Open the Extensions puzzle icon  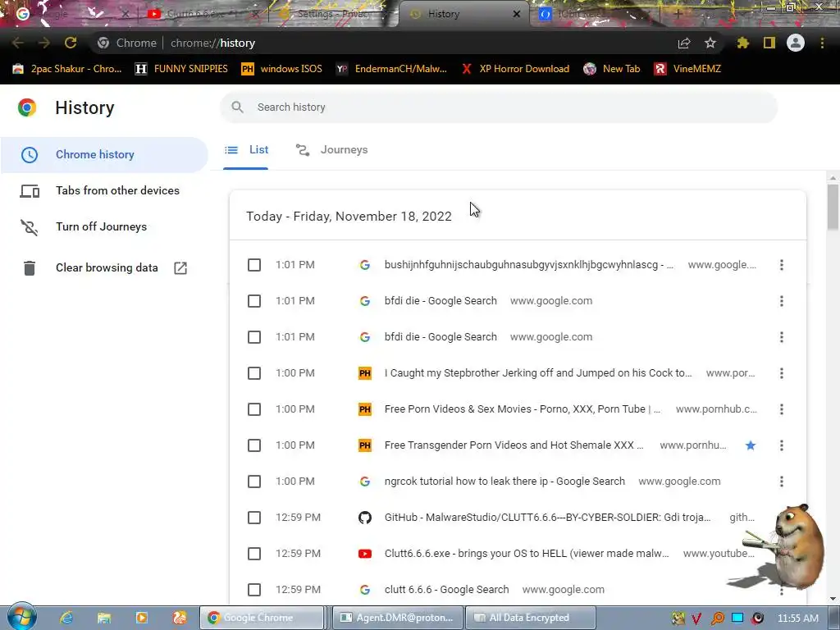(x=742, y=43)
